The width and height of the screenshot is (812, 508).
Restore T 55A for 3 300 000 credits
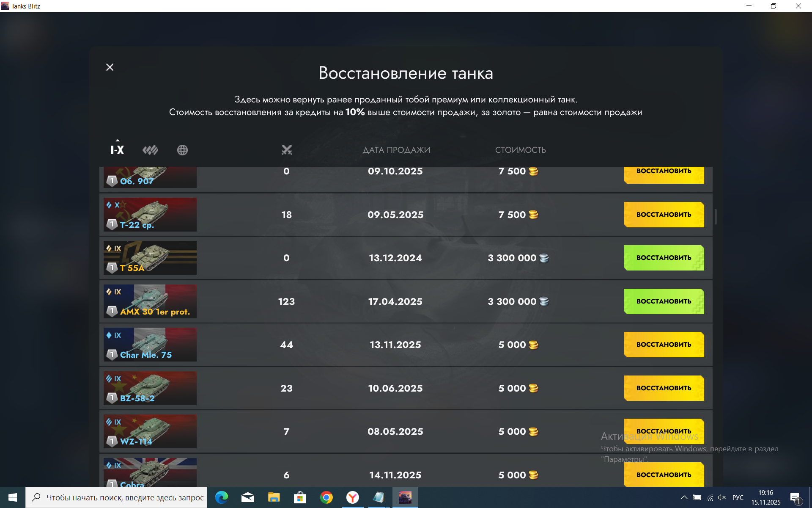point(663,258)
